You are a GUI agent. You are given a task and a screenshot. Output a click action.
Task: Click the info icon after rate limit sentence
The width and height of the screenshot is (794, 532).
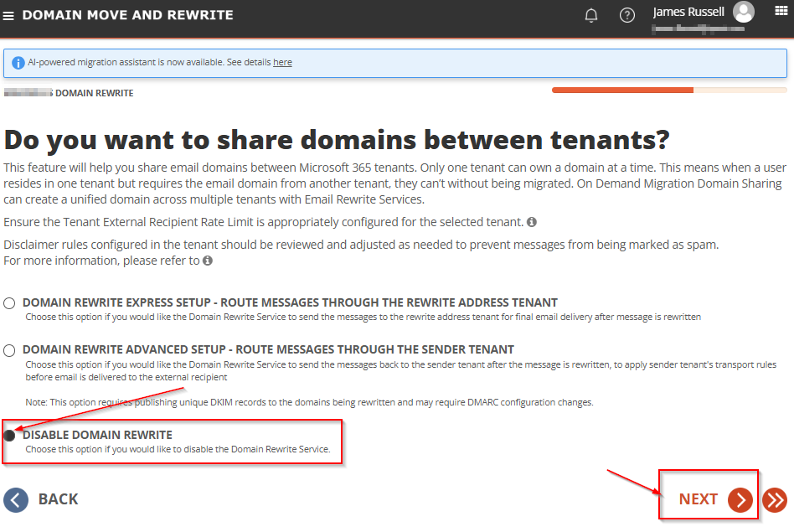tap(531, 222)
